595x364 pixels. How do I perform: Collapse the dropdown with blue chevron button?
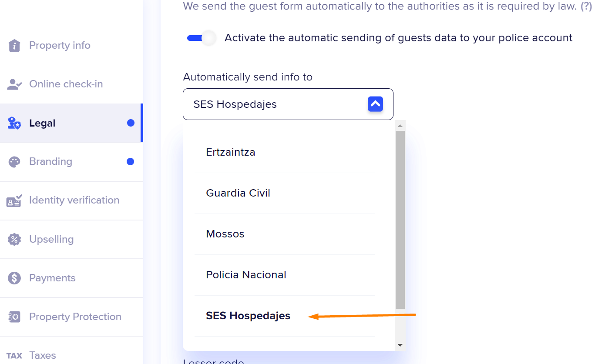(x=375, y=104)
